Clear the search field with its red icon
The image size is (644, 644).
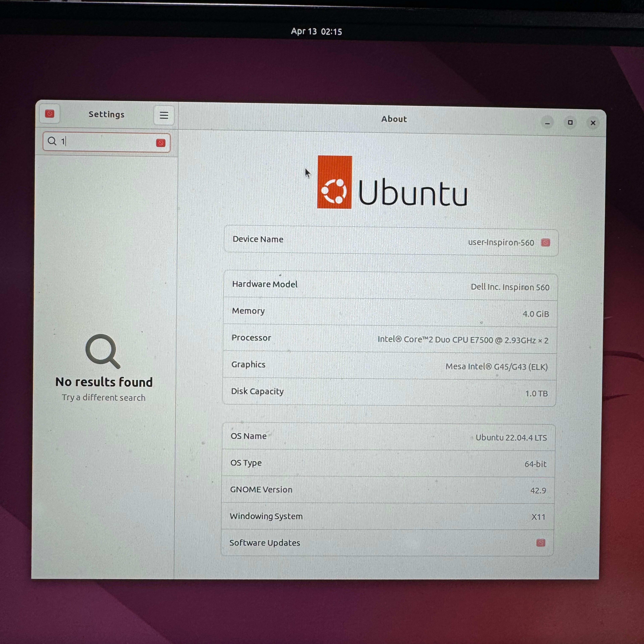161,143
